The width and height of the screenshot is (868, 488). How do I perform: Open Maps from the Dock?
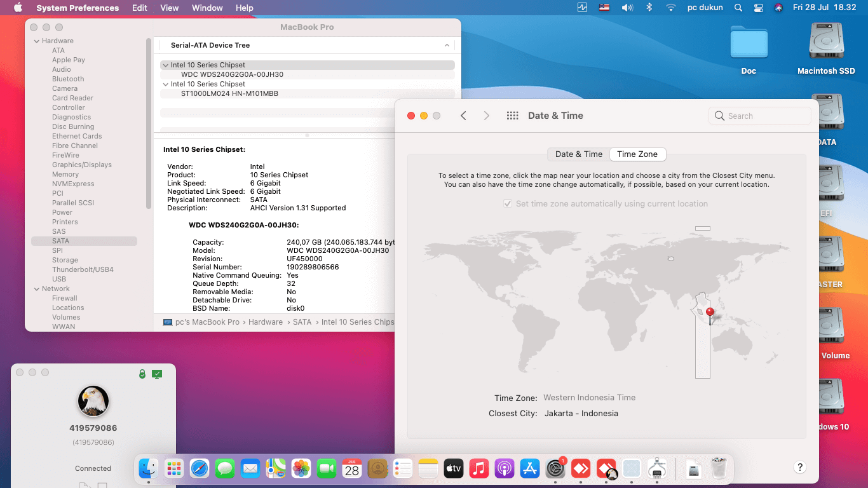coord(276,469)
